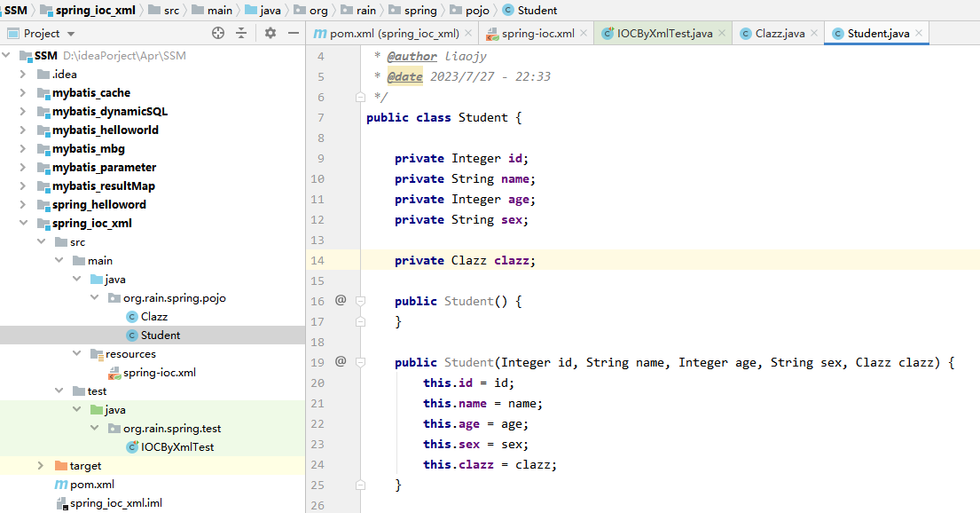Collapse the org.rain.spring.pojo package
The image size is (980, 513).
(x=94, y=298)
